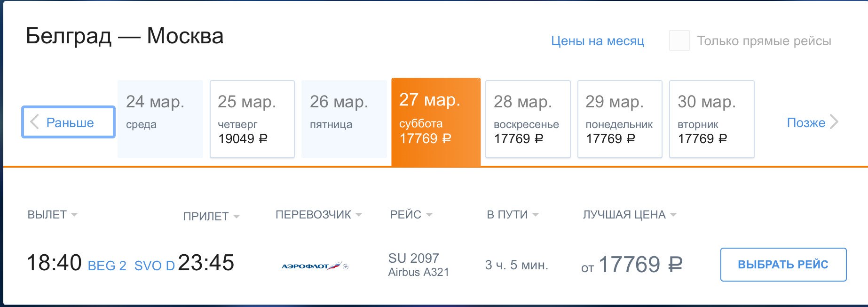Click the left chevron beside Раньше
Screen dimensions: 868x307
coord(34,122)
